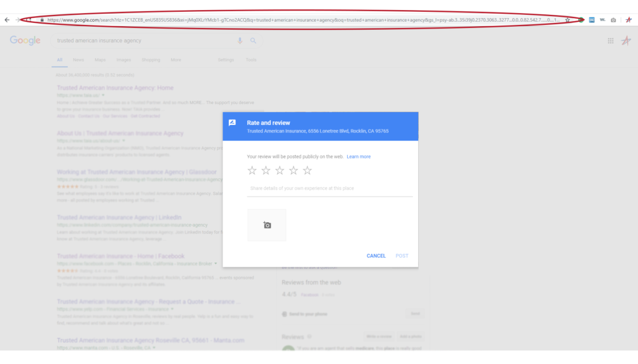The image size is (638, 364).
Task: Open the Learn more link
Action: (358, 156)
